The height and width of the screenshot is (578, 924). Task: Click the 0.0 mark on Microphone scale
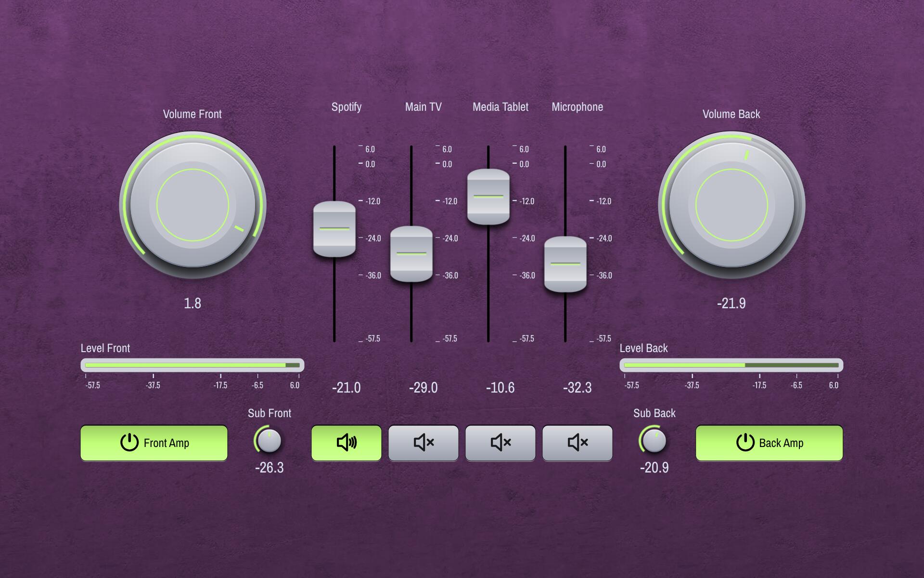[601, 164]
